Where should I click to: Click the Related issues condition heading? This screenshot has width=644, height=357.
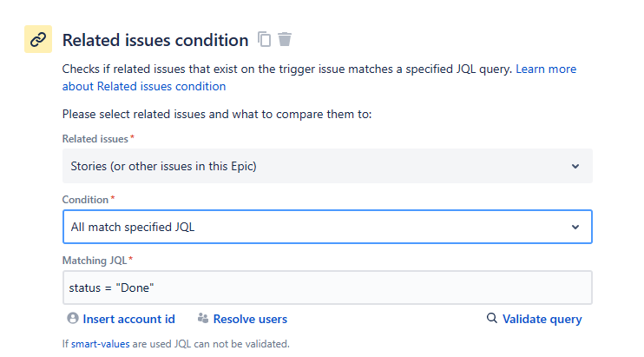[155, 40]
